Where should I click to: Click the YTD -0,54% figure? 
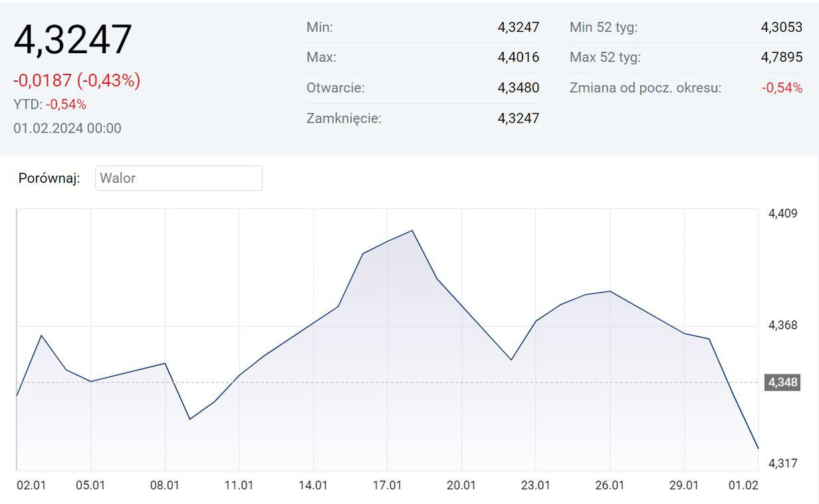[x=66, y=104]
